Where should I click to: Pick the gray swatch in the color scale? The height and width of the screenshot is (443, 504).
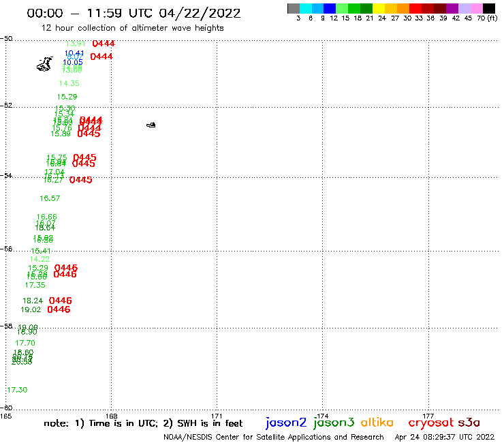point(294,8)
